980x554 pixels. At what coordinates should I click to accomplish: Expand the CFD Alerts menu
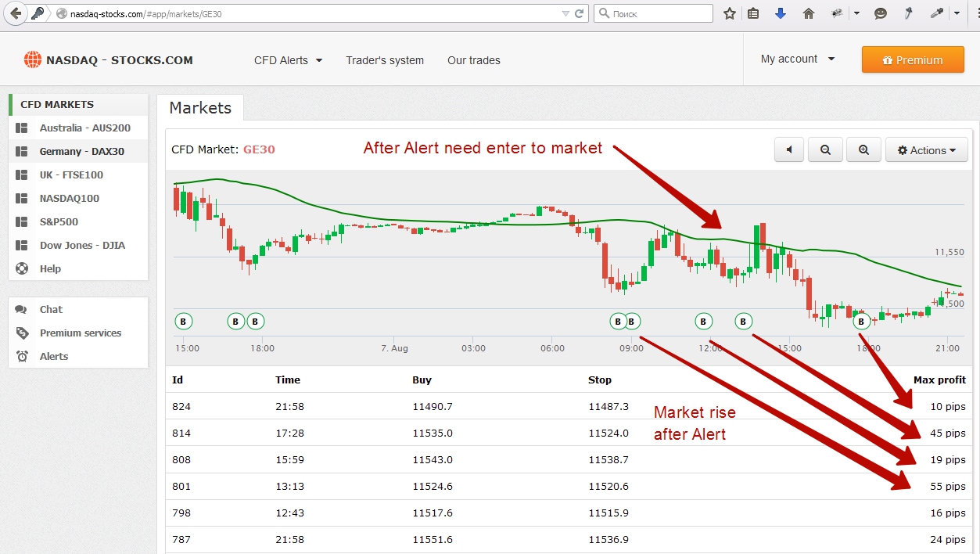288,60
